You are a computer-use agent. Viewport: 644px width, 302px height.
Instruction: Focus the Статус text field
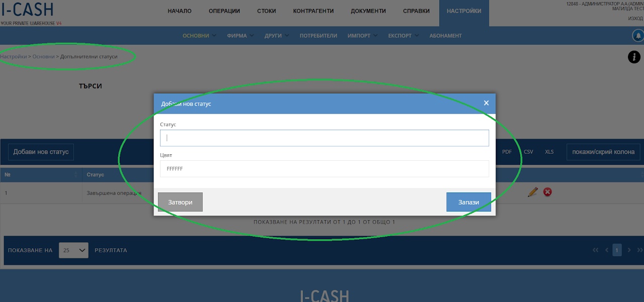[x=325, y=138]
